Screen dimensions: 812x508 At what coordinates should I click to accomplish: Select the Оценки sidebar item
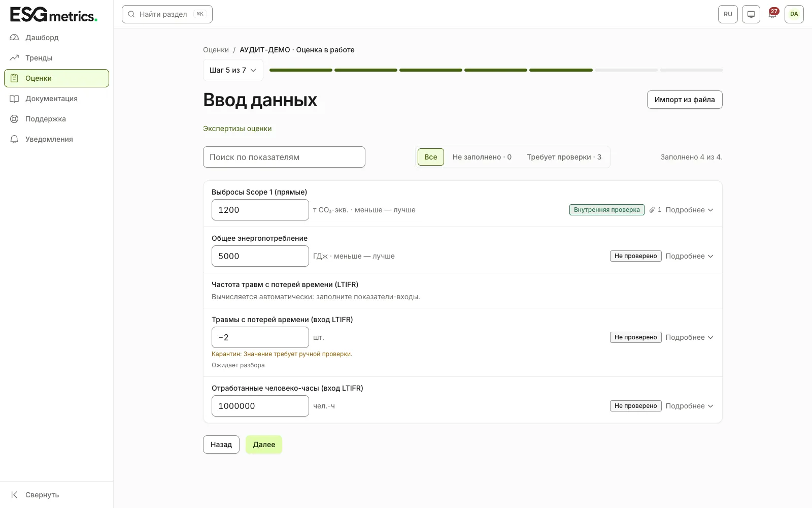coord(56,78)
